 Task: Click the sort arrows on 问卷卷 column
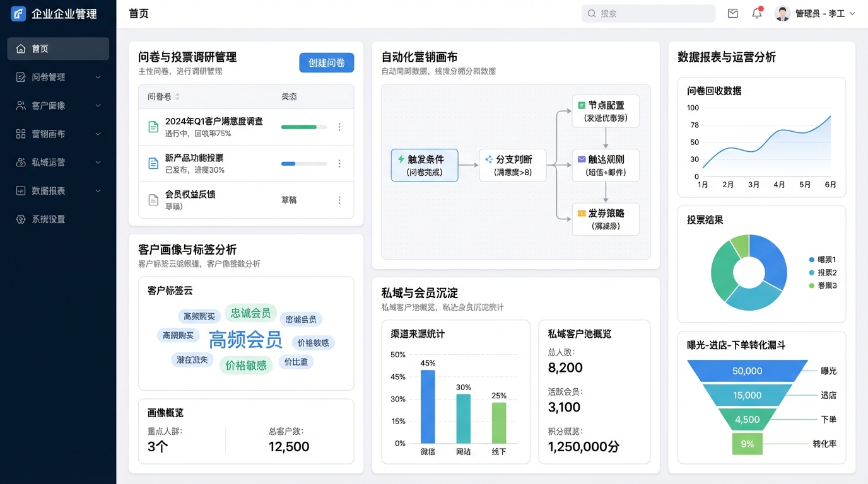177,97
